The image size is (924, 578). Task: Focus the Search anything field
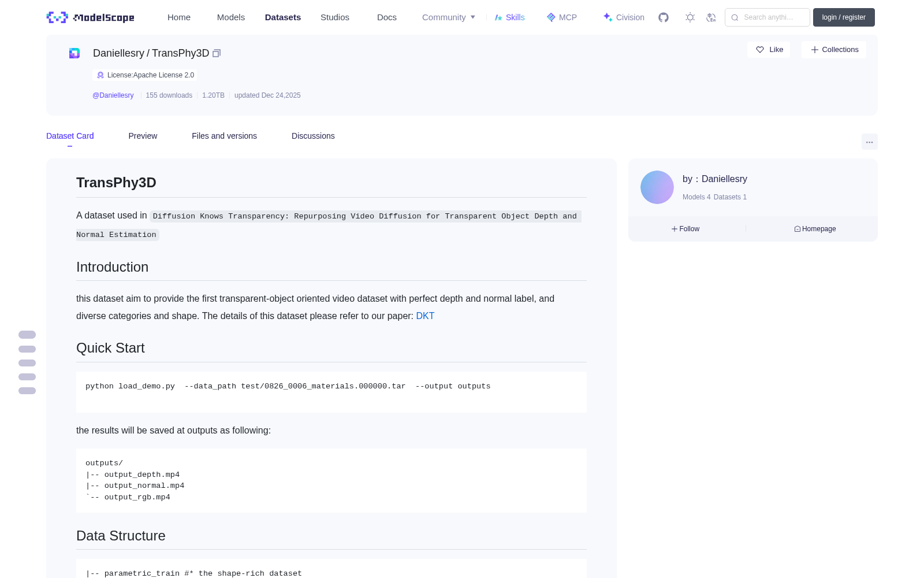pyautogui.click(x=767, y=17)
